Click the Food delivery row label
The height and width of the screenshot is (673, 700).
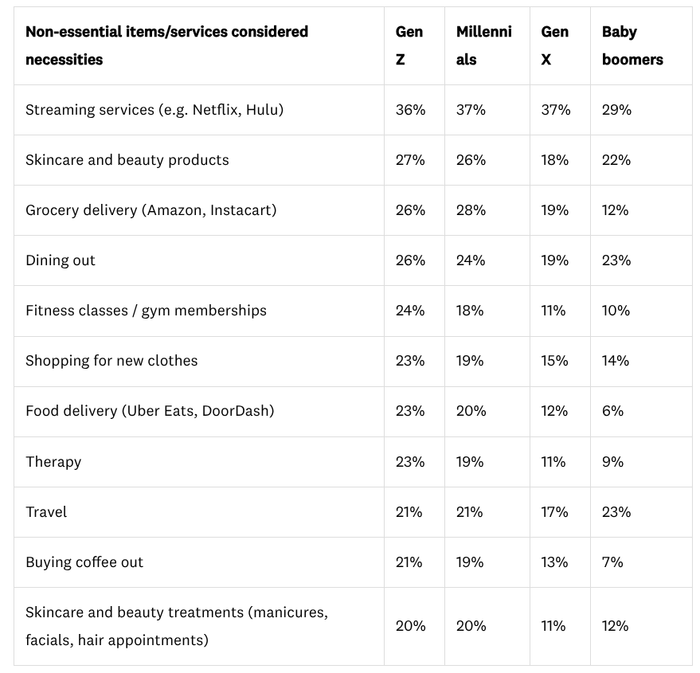150,411
